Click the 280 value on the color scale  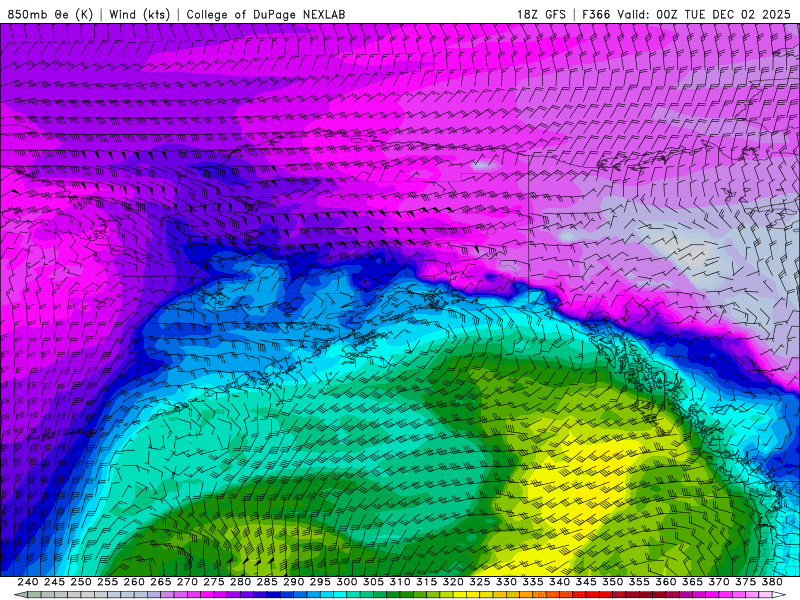click(x=240, y=582)
